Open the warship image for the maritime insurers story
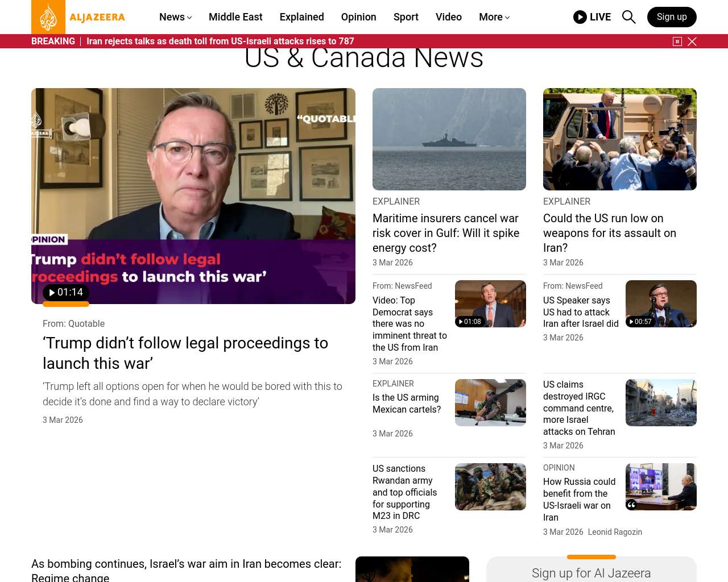Image resolution: width=728 pixels, height=582 pixels. [x=449, y=139]
